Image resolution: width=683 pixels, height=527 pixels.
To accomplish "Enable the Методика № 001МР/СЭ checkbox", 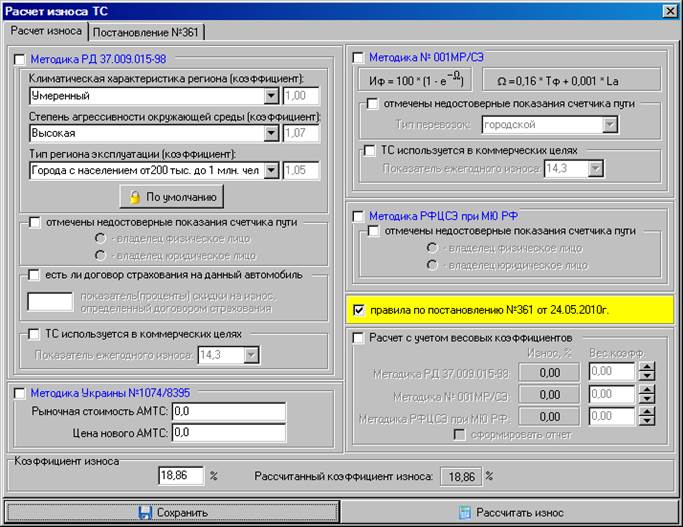I will point(360,55).
